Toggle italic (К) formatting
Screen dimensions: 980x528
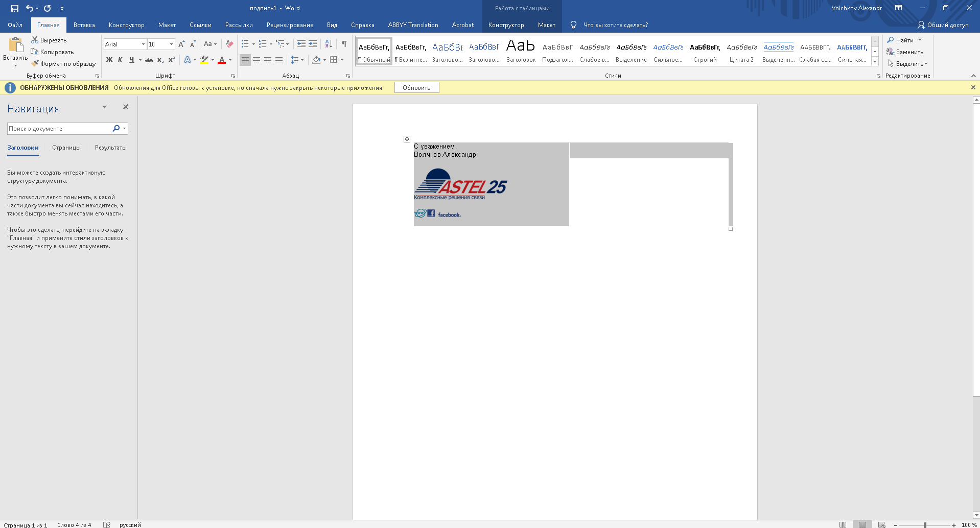(120, 60)
